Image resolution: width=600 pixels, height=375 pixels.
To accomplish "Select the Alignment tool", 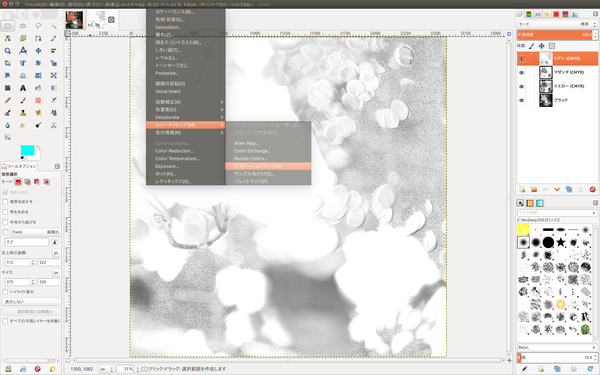I will pyautogui.click(x=54, y=51).
